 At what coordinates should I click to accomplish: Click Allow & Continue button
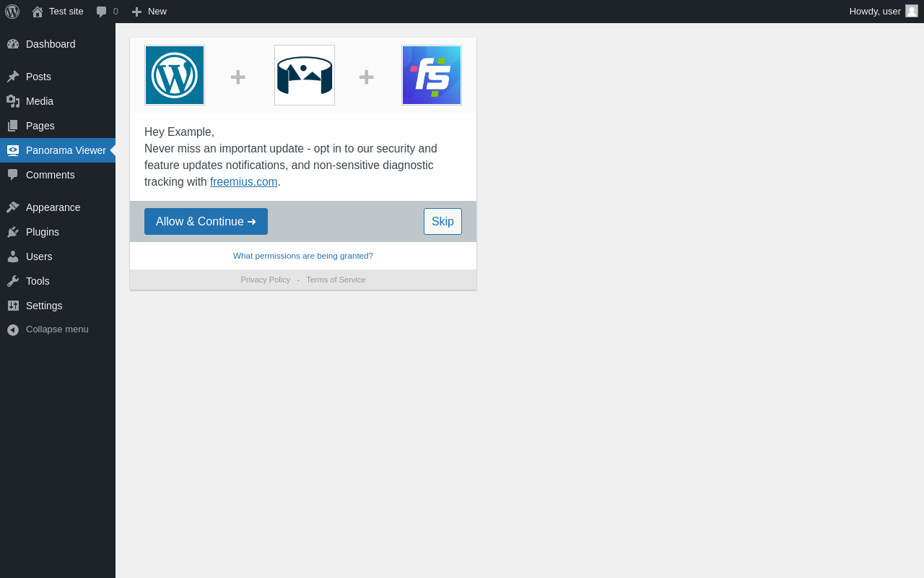point(206,221)
